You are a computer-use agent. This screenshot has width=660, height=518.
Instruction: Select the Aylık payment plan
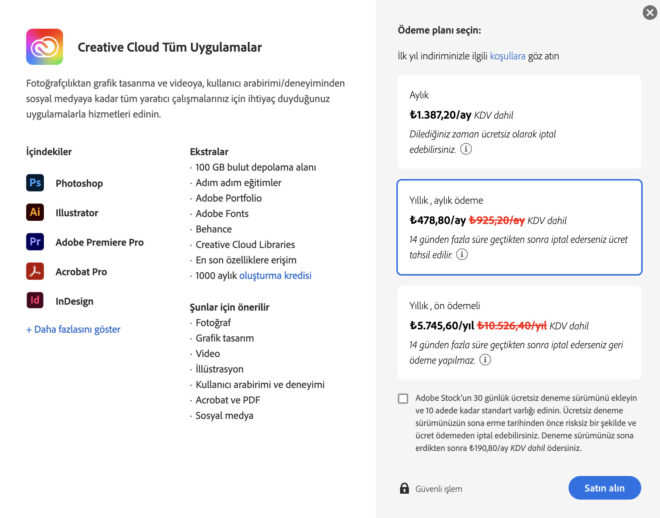(x=518, y=121)
